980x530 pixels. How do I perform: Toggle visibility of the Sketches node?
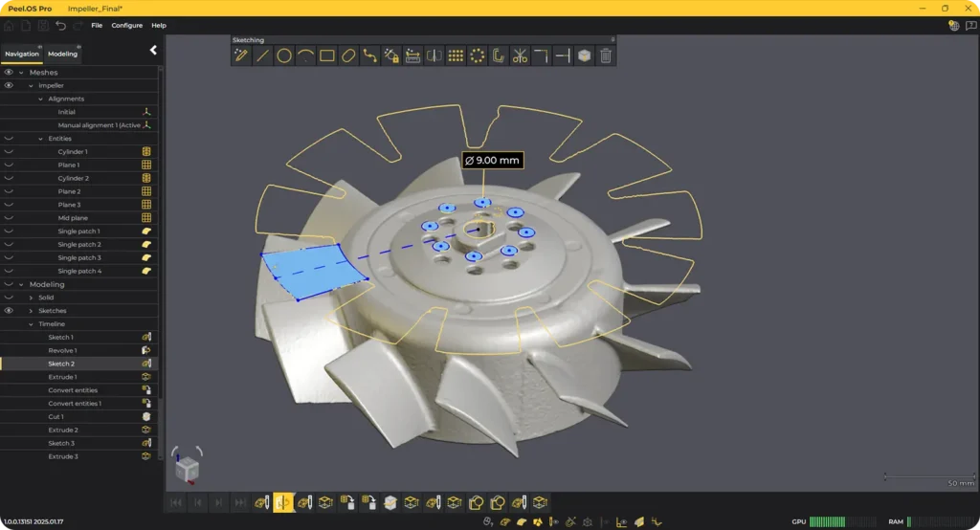coord(9,311)
